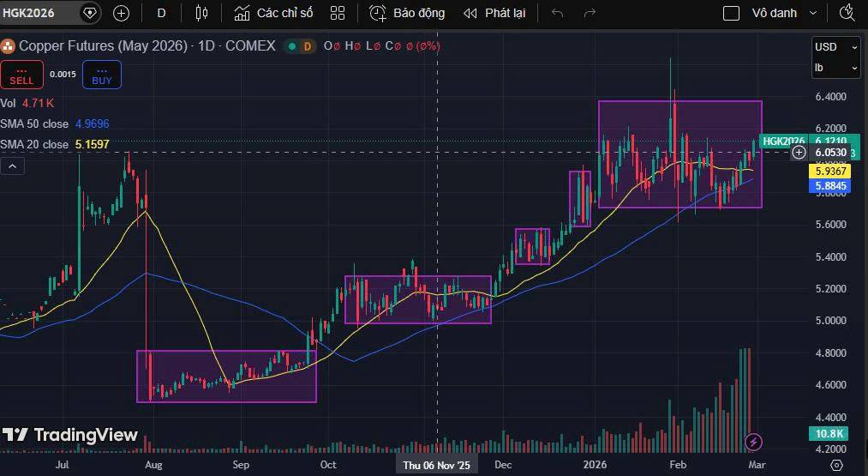This screenshot has height=476, width=868.
Task: Select the D interval button
Action: (161, 13)
